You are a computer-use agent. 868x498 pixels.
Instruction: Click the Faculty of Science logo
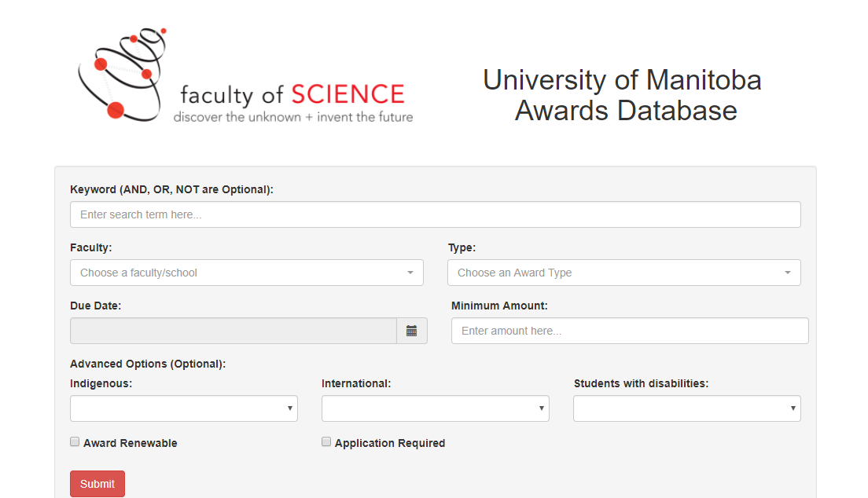(245, 78)
